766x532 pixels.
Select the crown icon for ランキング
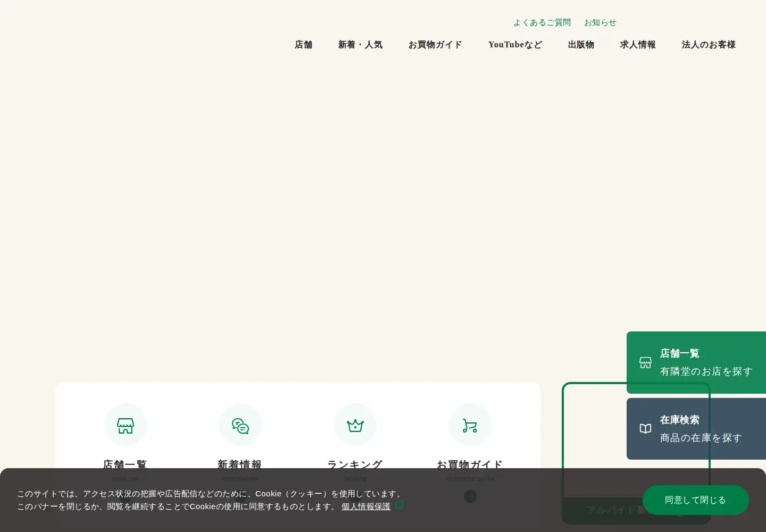pyautogui.click(x=355, y=426)
